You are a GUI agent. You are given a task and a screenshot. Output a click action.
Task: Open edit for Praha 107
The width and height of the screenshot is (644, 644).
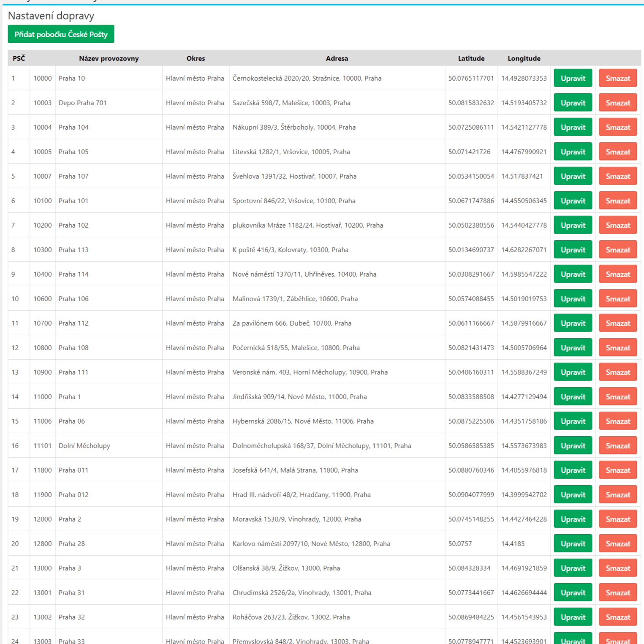tap(573, 176)
